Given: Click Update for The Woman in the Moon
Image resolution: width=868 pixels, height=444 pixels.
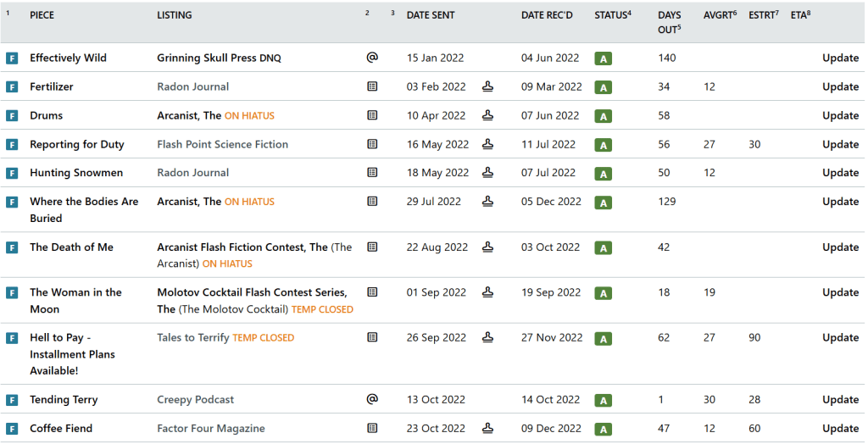Looking at the screenshot, I should [840, 292].
